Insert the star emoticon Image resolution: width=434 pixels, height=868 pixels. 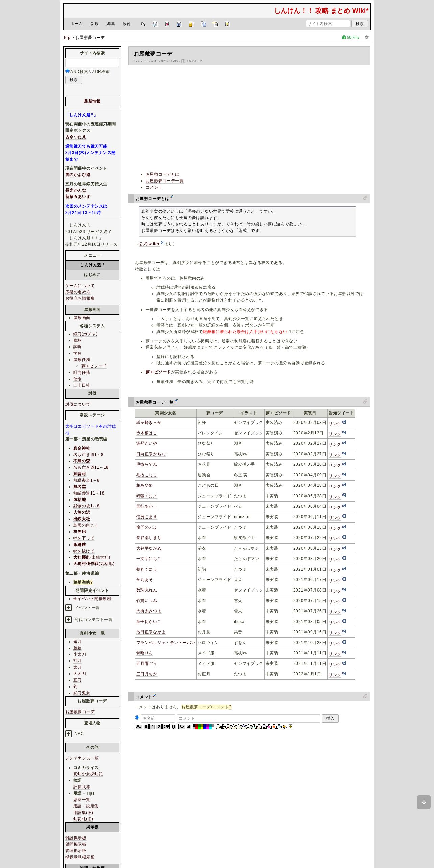[274, 727]
